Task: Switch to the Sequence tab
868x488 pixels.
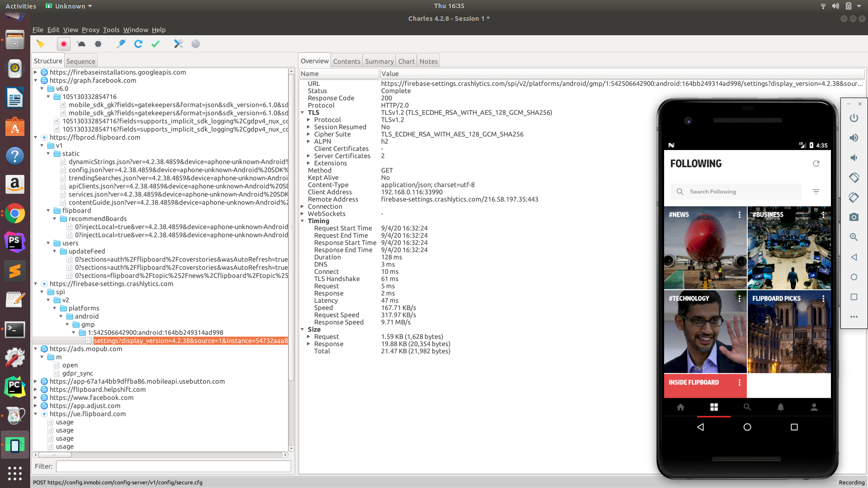Action: (80, 61)
